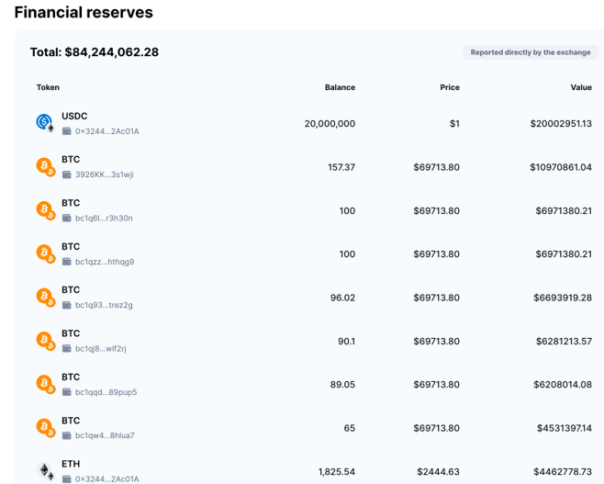This screenshot has width=604, height=484.
Task: Click wallet icon beside 3926KK...3s1wji
Action: pos(67,175)
